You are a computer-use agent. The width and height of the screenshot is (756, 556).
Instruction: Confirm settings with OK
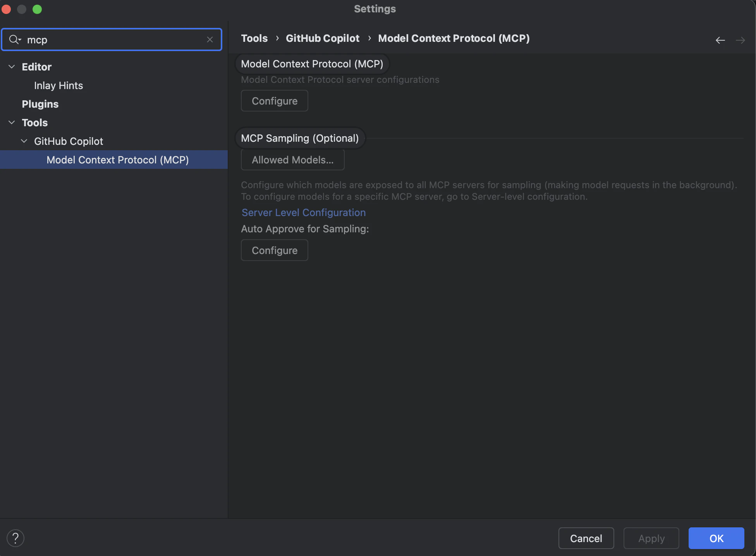point(716,538)
